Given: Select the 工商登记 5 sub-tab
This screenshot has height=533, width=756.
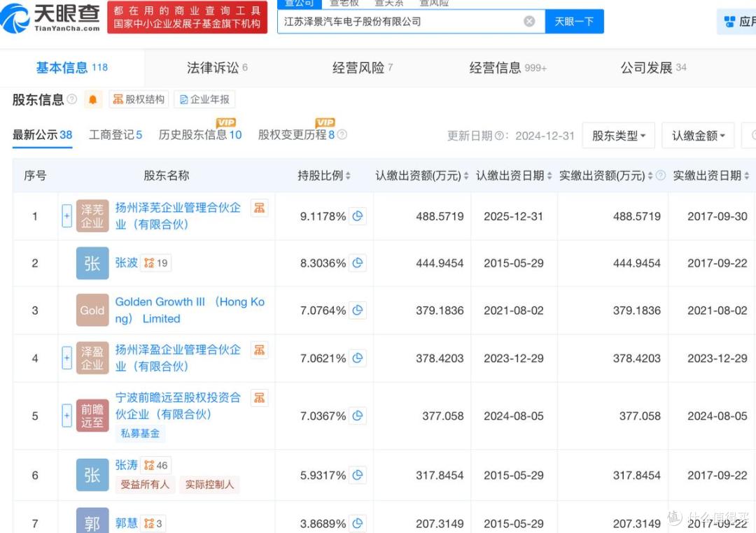Looking at the screenshot, I should click(x=115, y=135).
